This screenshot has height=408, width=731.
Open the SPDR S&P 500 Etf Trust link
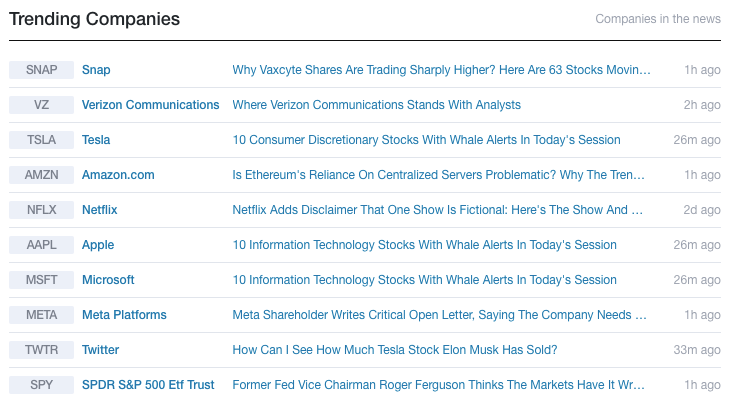click(148, 385)
